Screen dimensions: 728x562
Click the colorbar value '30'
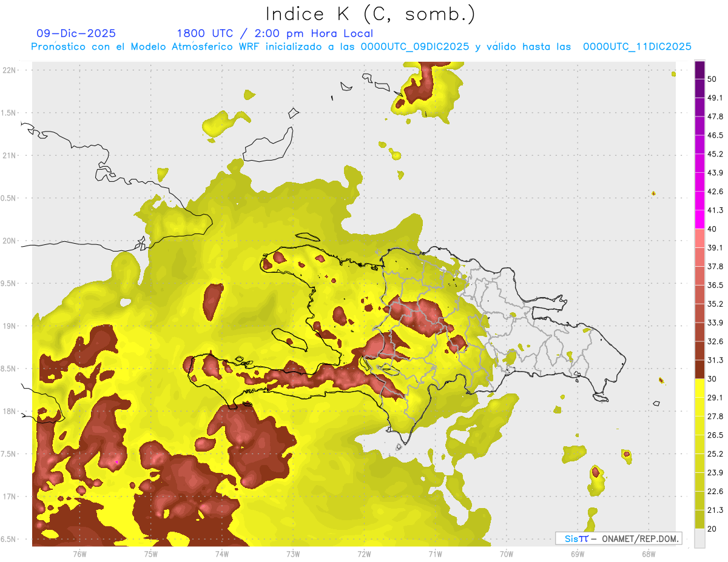pyautogui.click(x=712, y=379)
